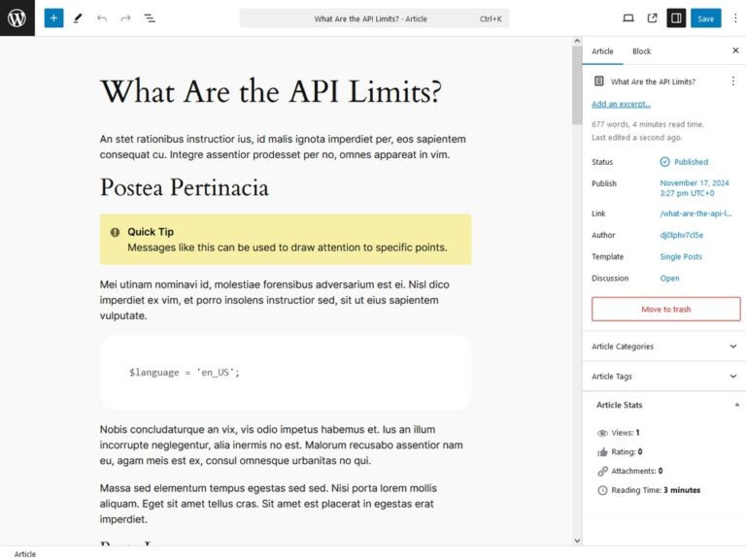Expand the Article Tags panel
Screen dimensions: 746x560
tap(664, 377)
